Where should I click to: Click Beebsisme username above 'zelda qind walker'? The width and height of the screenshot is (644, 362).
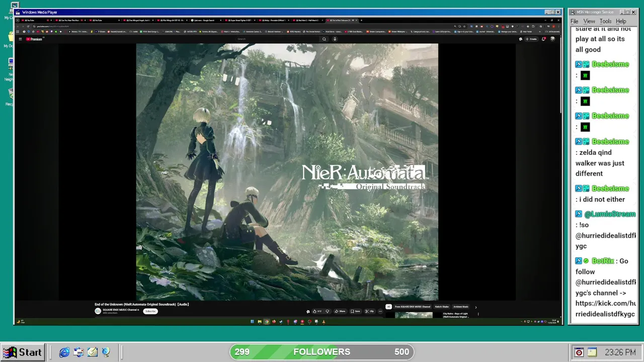(x=610, y=142)
